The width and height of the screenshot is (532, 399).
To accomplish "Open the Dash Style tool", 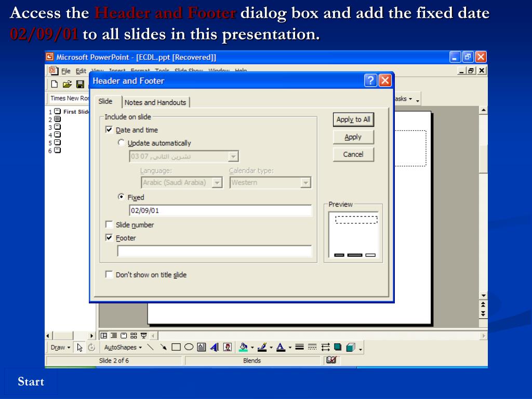I will point(312,347).
